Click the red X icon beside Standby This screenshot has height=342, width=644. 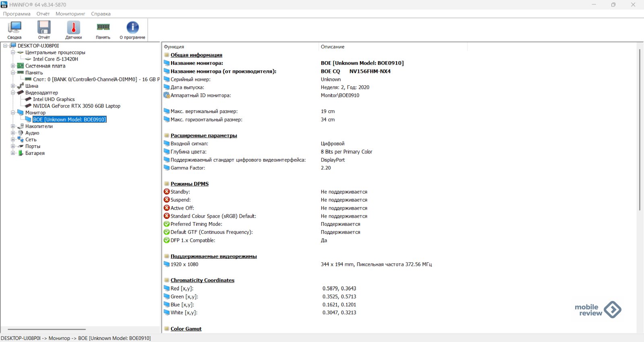coord(167,192)
